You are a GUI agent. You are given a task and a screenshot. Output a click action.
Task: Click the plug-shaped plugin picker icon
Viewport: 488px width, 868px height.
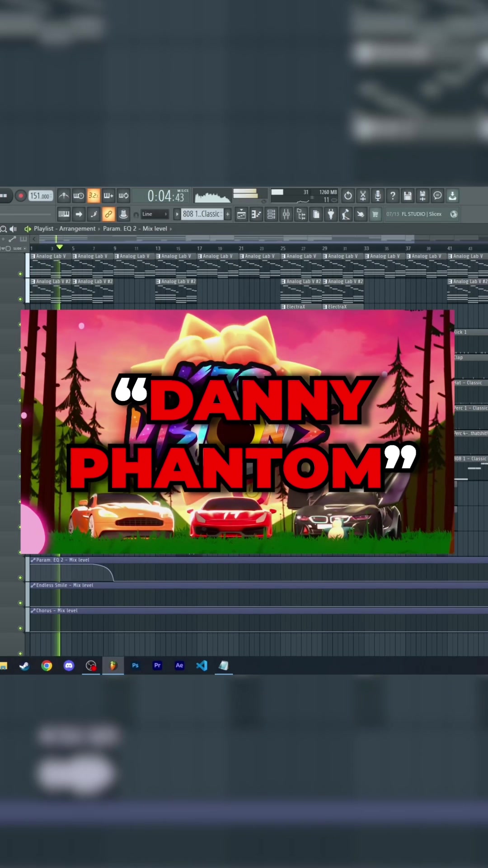(331, 214)
